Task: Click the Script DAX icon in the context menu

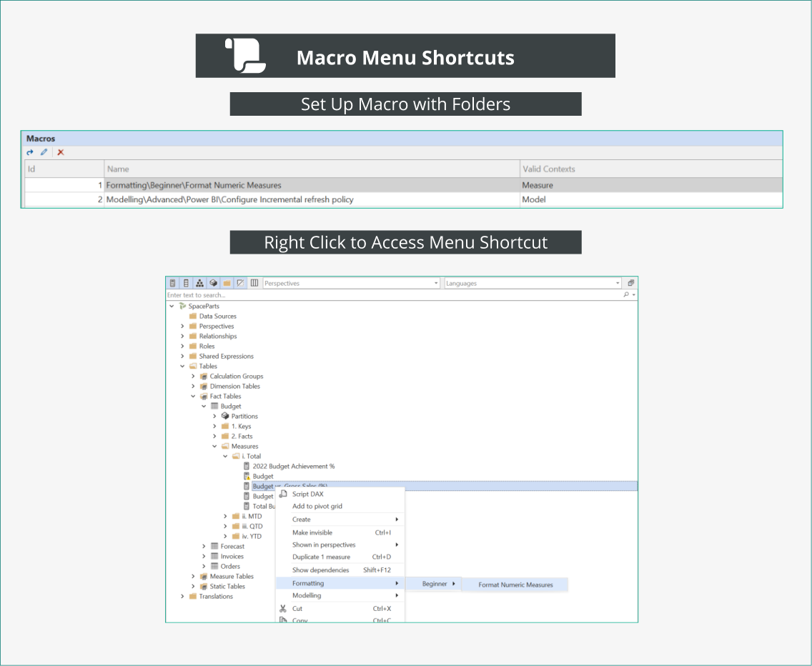Action: point(282,494)
